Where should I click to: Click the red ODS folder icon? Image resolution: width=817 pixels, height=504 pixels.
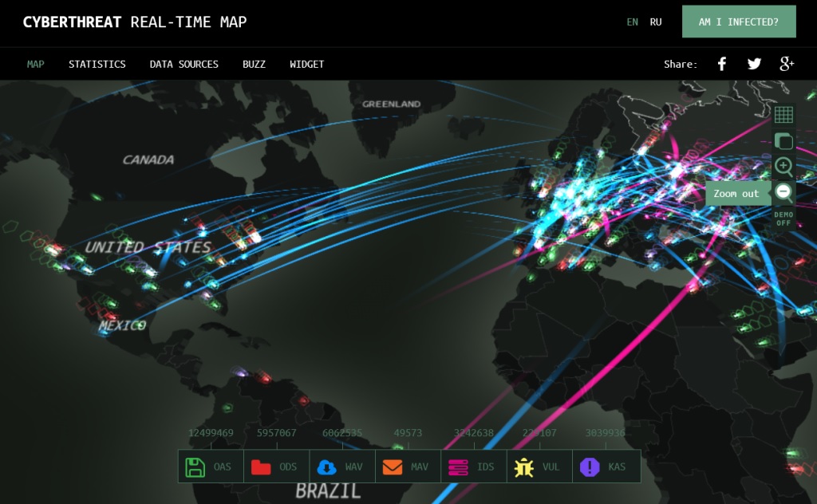261,467
